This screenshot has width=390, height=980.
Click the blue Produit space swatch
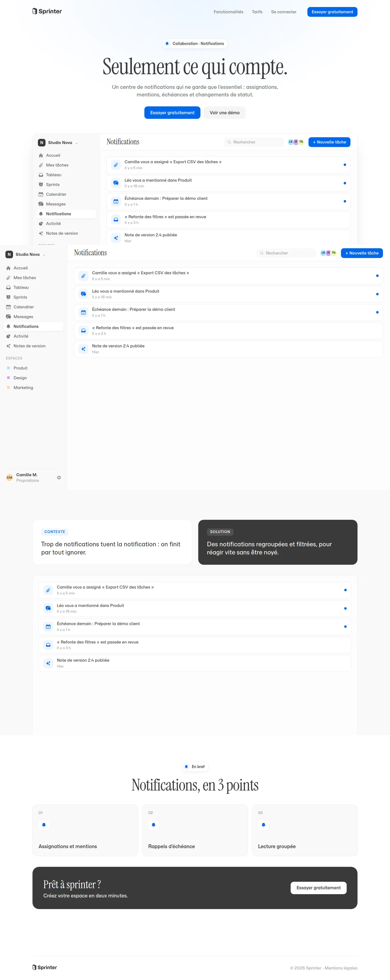(x=8, y=368)
